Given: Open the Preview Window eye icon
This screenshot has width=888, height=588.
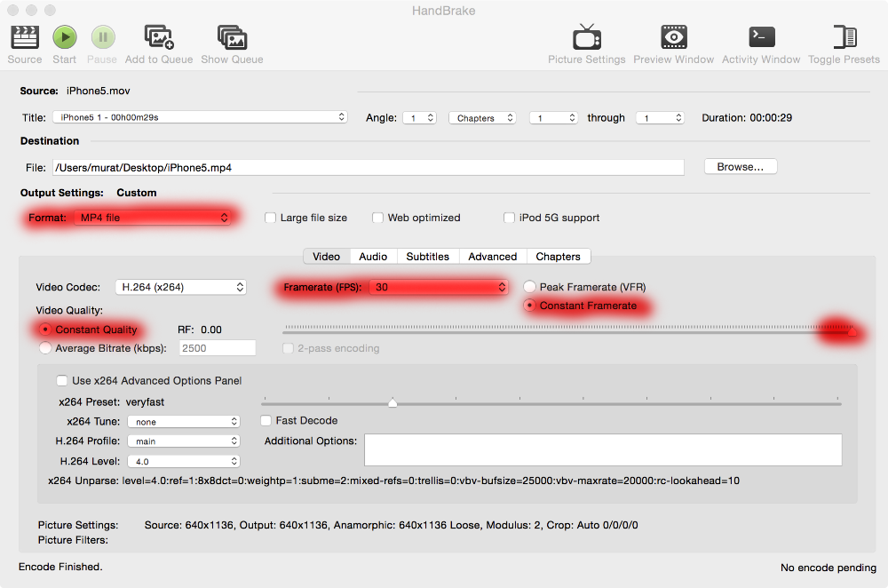Looking at the screenshot, I should tap(674, 37).
